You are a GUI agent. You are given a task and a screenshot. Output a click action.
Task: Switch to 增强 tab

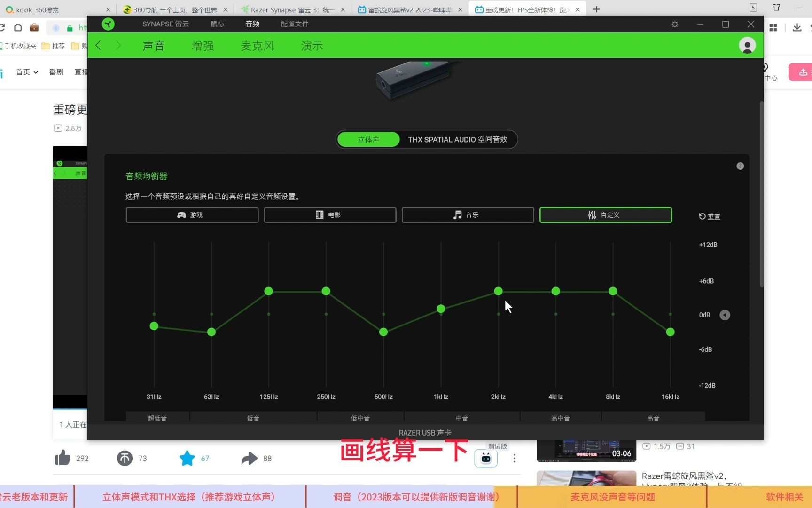(x=203, y=46)
